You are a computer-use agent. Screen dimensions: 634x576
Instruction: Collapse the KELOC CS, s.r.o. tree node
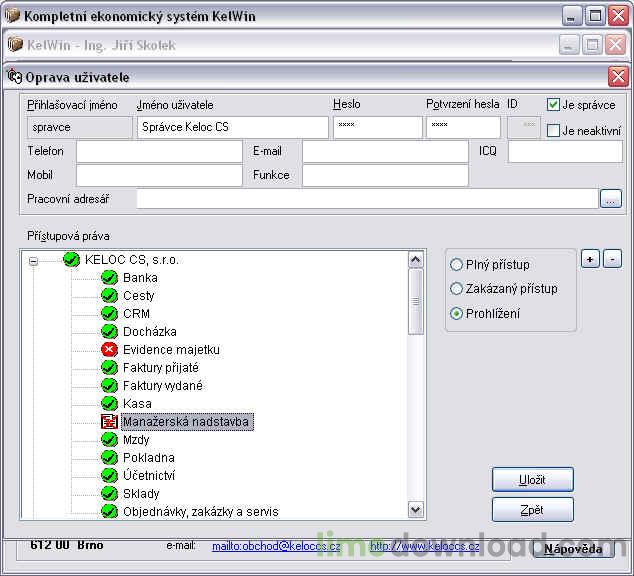pos(34,261)
